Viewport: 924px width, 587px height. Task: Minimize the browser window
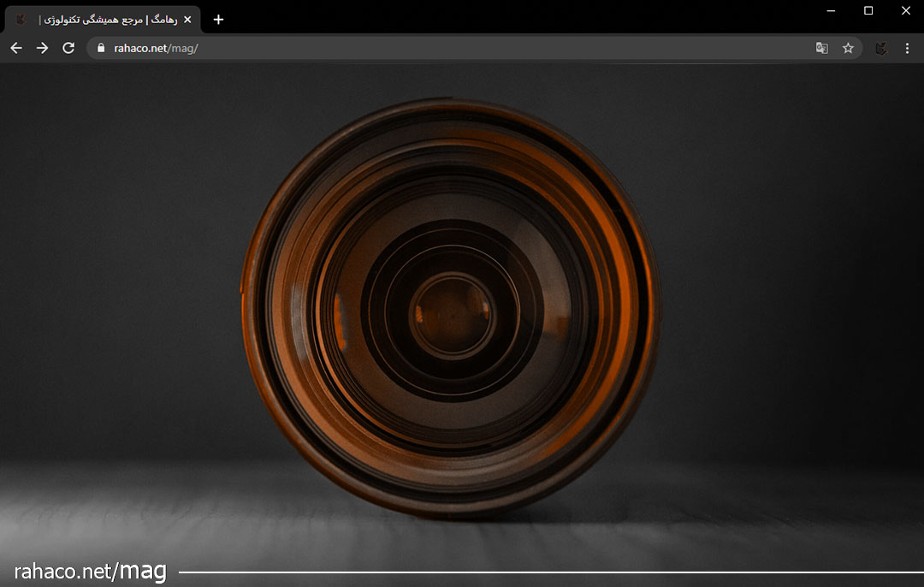pyautogui.click(x=831, y=11)
